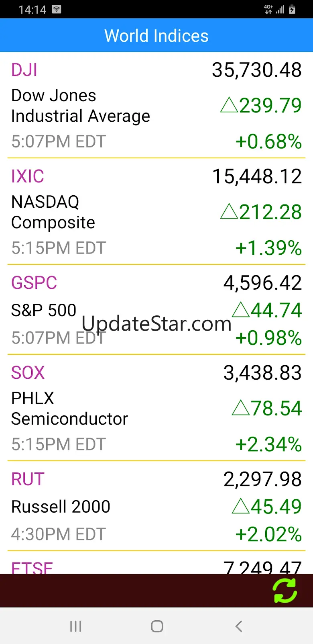The width and height of the screenshot is (313, 644).
Task: Open the RUT index ticker
Action: 28,479
